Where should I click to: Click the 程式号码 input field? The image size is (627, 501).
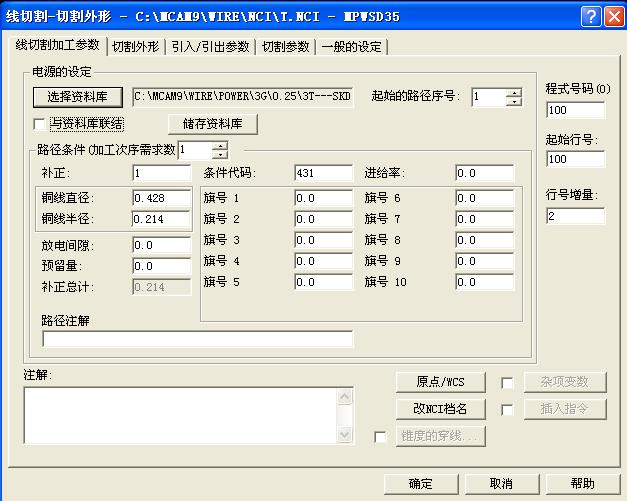[575, 110]
